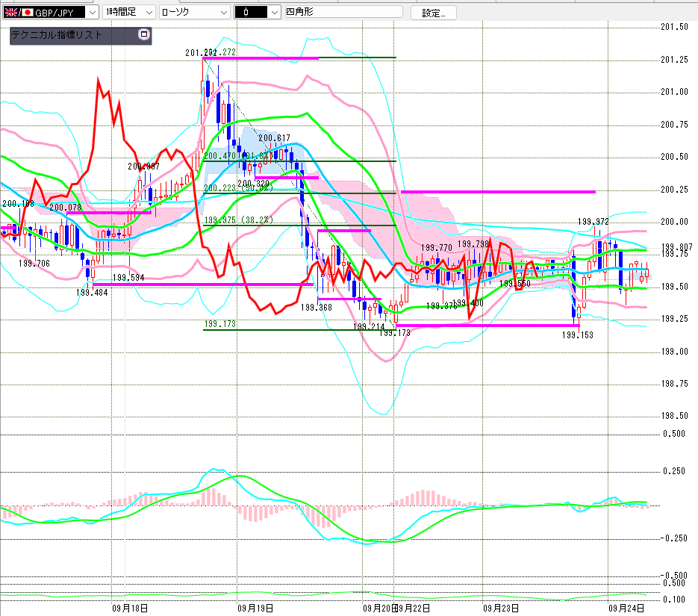698x616 pixels.
Task: Click the 201.50 price axis value
Action: [675, 27]
